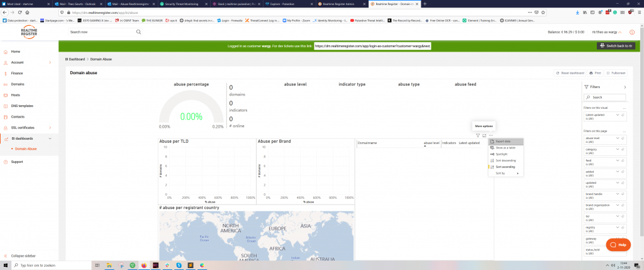The width and height of the screenshot is (644, 270).
Task: Clear the Latest updated filter with eraser icon
Action: click(x=623, y=115)
